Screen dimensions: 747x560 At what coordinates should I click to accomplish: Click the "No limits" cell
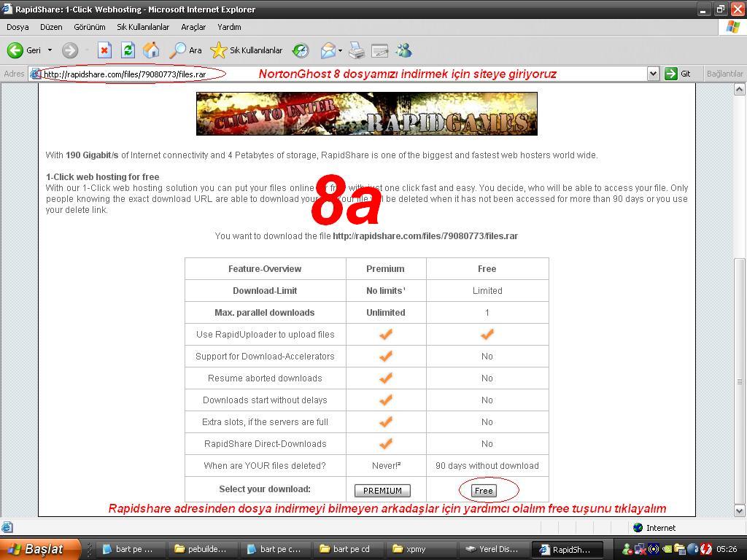[x=385, y=290]
